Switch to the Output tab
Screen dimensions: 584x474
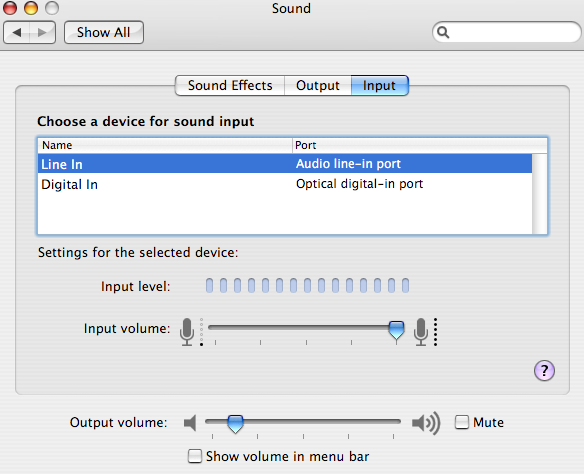pyautogui.click(x=318, y=86)
